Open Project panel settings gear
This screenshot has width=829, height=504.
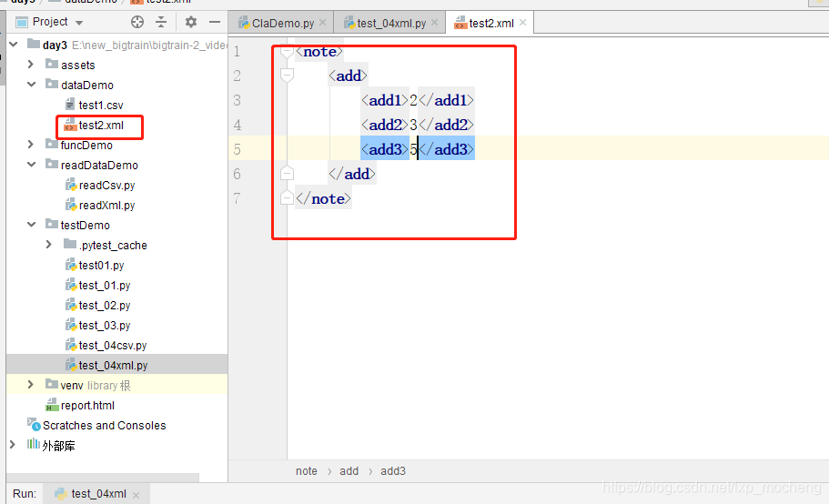[x=190, y=22]
